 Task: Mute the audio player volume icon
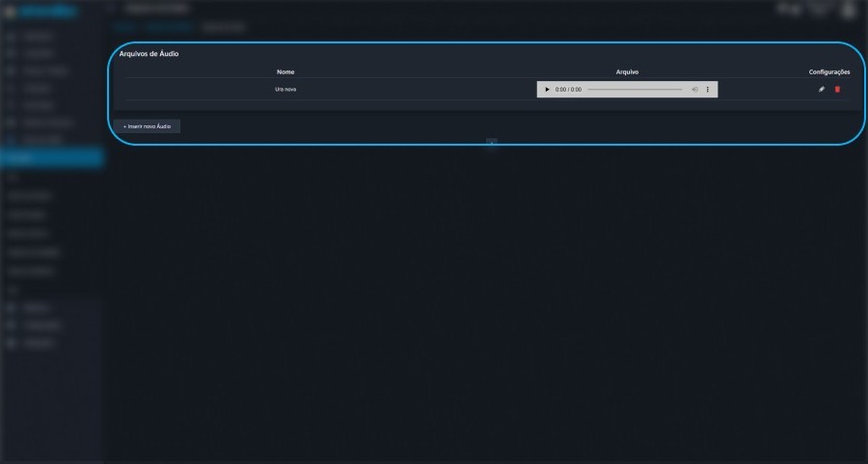coord(694,89)
